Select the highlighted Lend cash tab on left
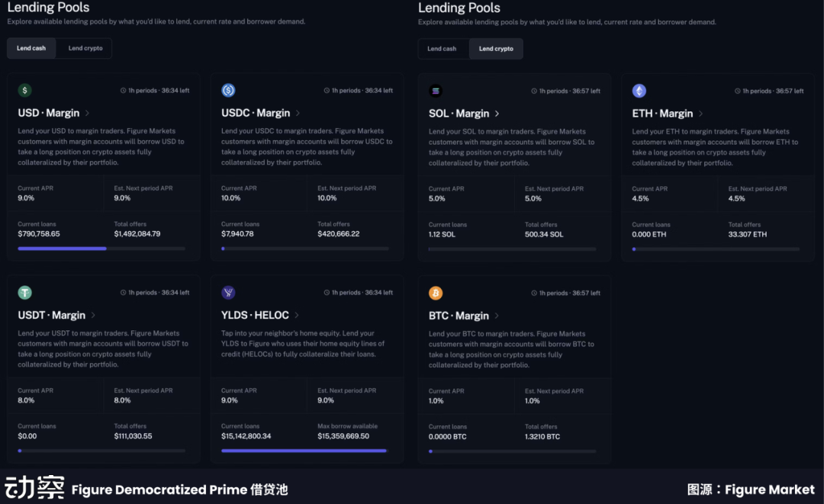Screen dimensions: 824x504 point(31,48)
